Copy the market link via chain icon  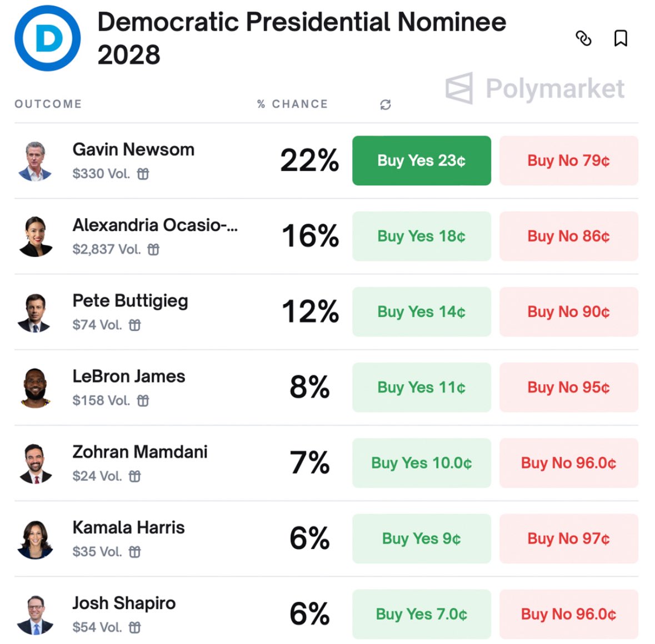click(583, 38)
